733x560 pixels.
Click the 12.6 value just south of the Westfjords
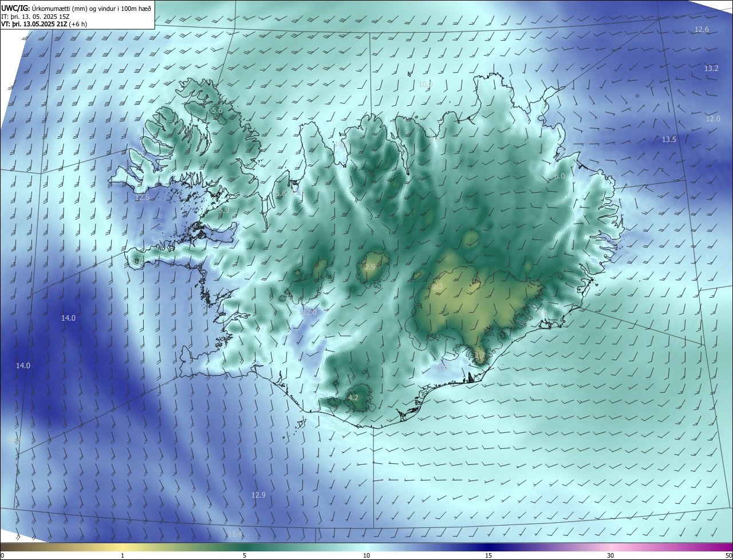pos(142,198)
